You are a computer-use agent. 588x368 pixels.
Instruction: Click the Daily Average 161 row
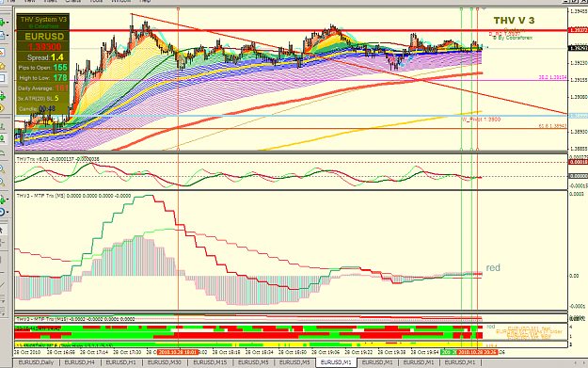point(42,88)
